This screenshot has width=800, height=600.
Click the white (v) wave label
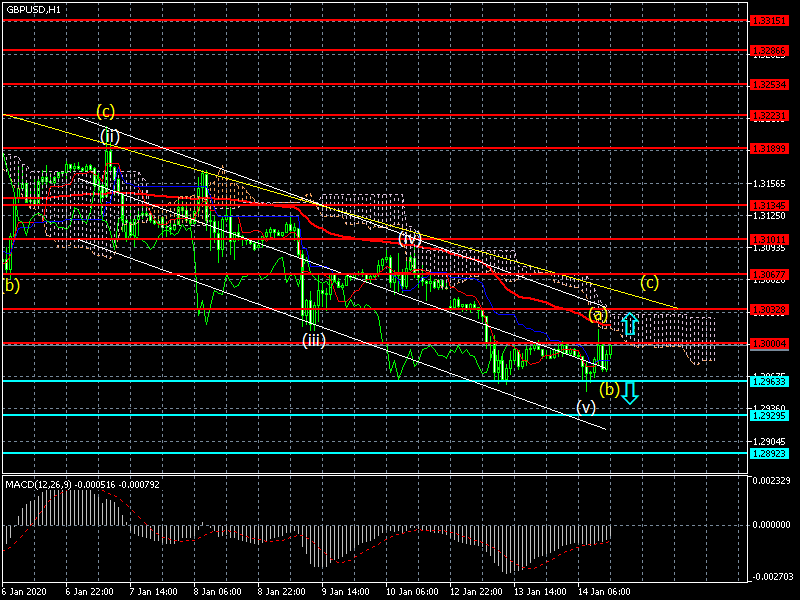click(586, 407)
